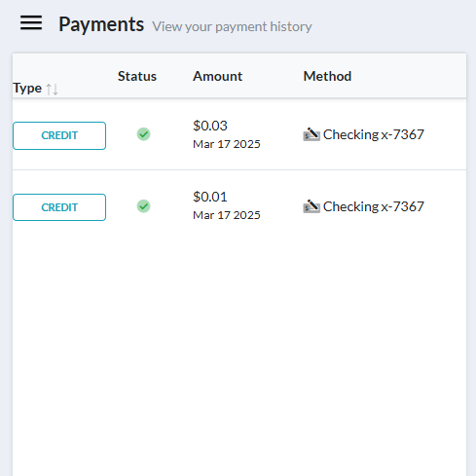Select the CREDIT badge in second row
The image size is (476, 476).
pyautogui.click(x=59, y=207)
